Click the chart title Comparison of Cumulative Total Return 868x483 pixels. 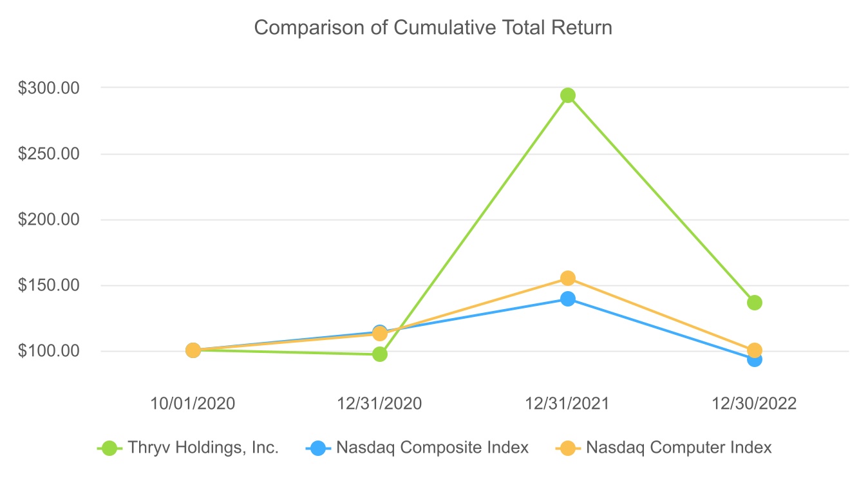433,28
